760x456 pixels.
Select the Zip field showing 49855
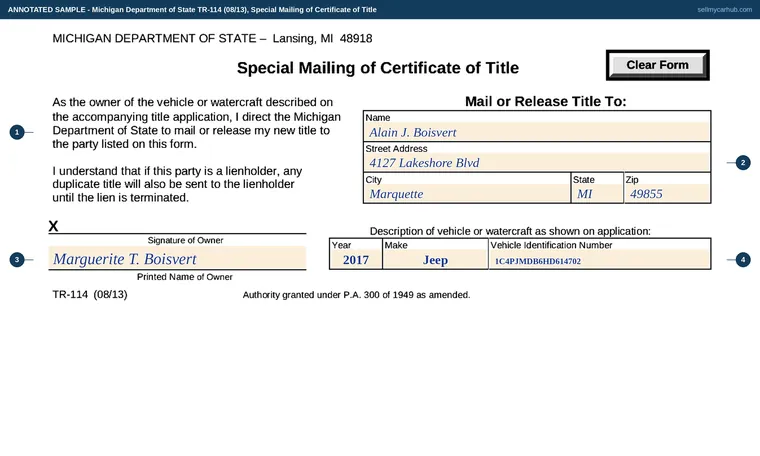[667, 194]
